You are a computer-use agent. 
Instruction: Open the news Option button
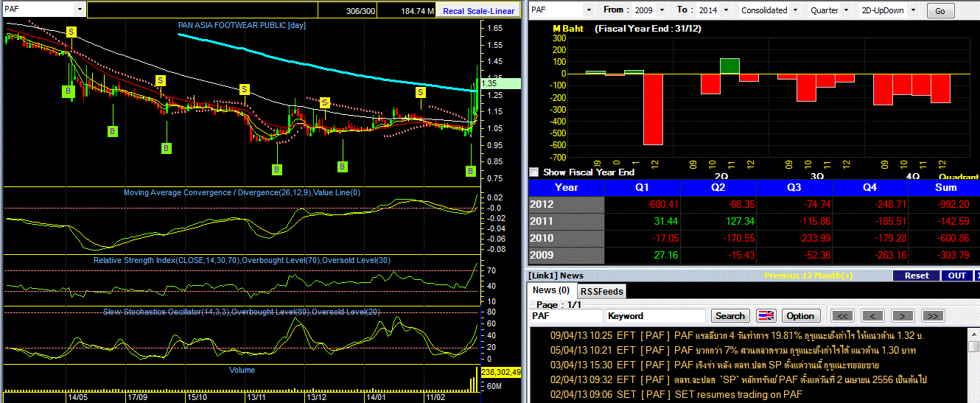[x=799, y=315]
